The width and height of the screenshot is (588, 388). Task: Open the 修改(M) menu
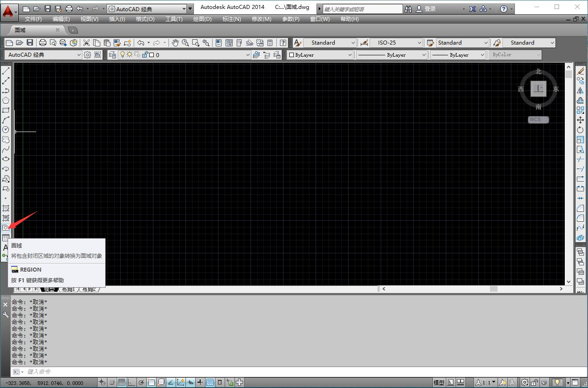262,19
